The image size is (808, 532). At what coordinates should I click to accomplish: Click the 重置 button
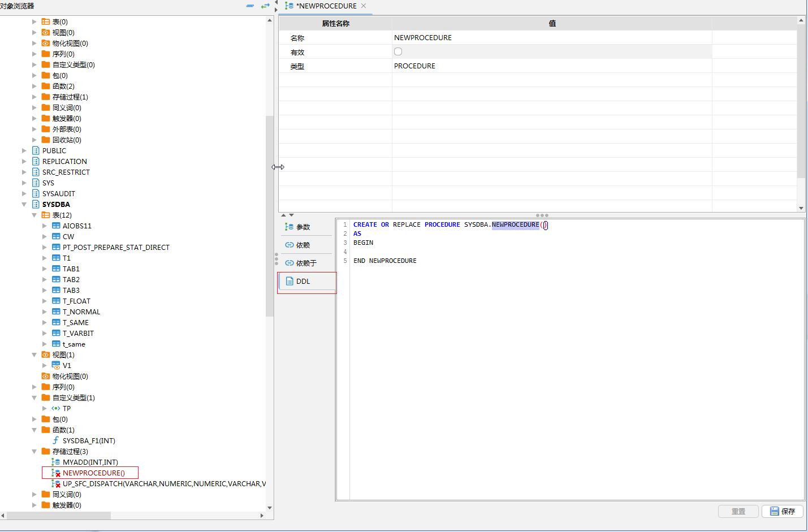(x=738, y=511)
